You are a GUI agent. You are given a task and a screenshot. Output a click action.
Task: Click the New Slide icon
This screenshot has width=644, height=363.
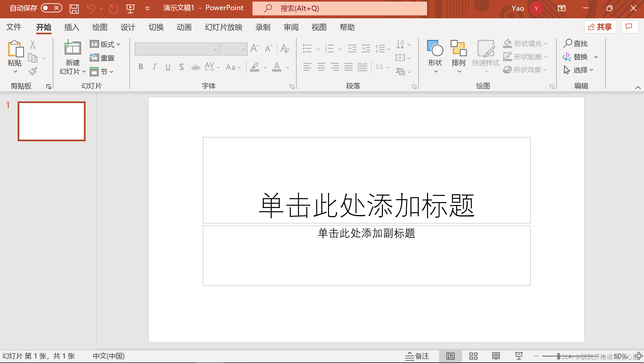click(72, 48)
